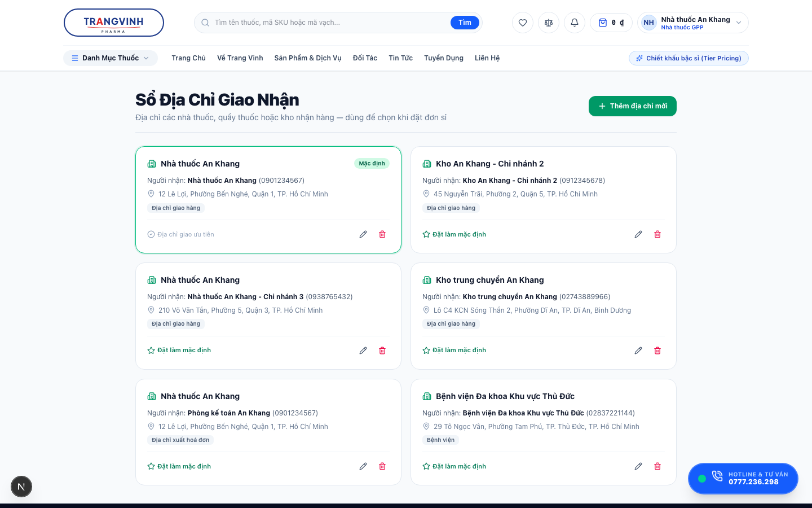812x508 pixels.
Task: Delete the Chi nhánh 3 address card
Action: click(382, 351)
